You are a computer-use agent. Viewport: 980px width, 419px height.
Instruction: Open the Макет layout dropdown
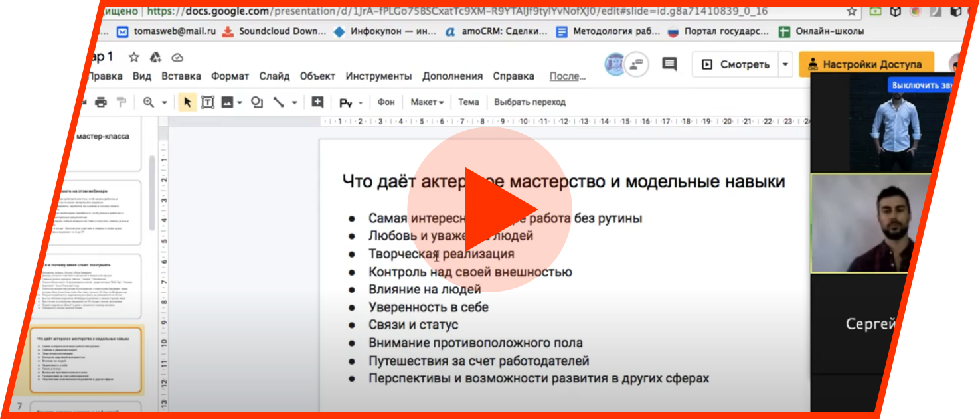point(427,102)
